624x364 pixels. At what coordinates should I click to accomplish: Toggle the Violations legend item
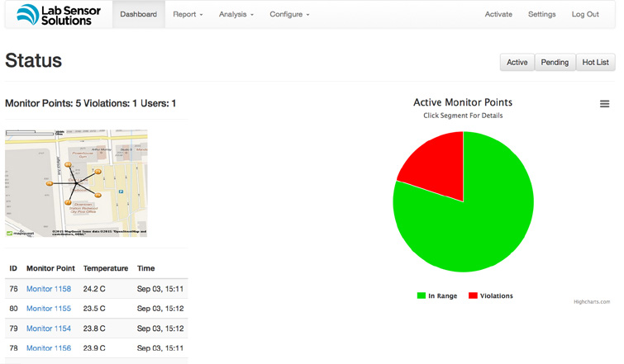(x=491, y=295)
